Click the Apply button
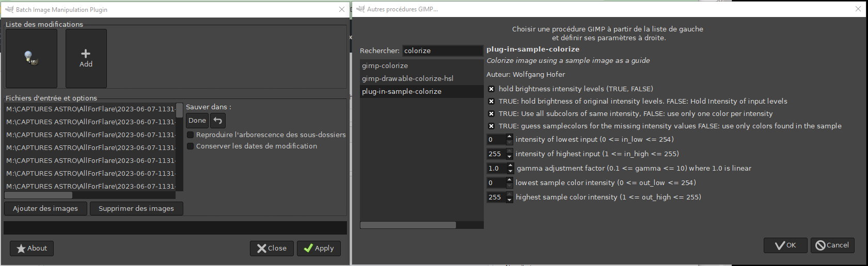Image resolution: width=868 pixels, height=266 pixels. [319, 248]
